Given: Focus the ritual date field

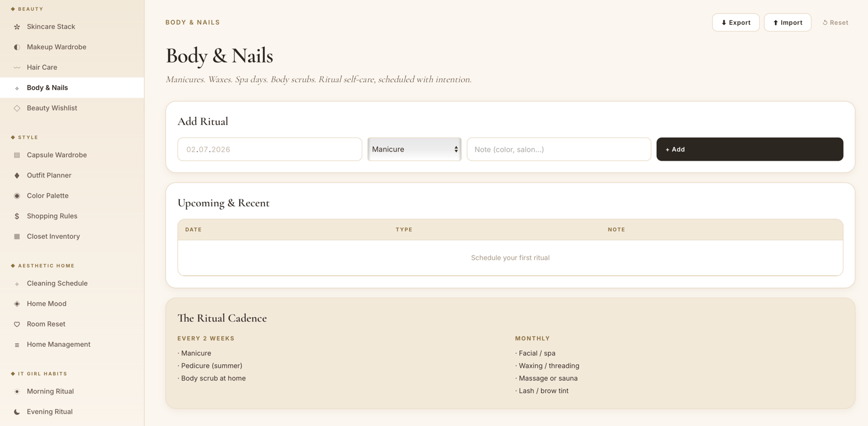Looking at the screenshot, I should point(270,149).
